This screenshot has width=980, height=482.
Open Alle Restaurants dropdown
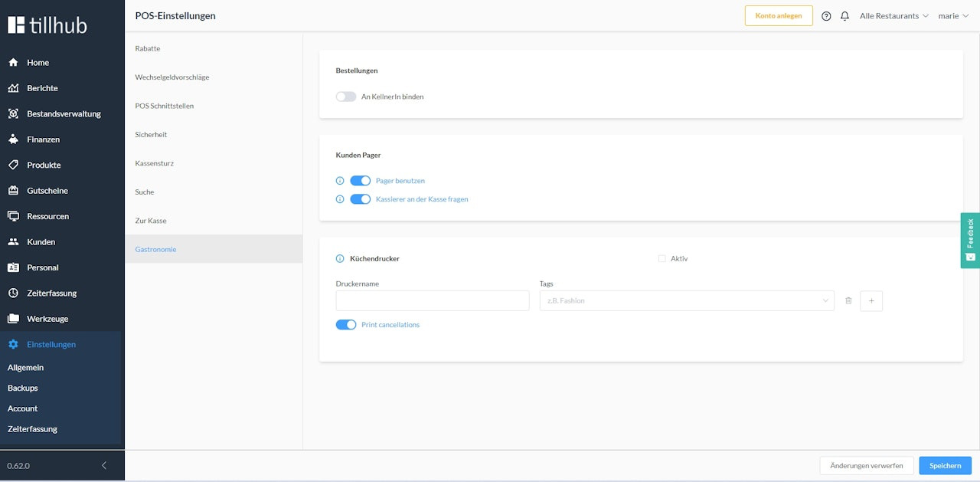pos(894,16)
